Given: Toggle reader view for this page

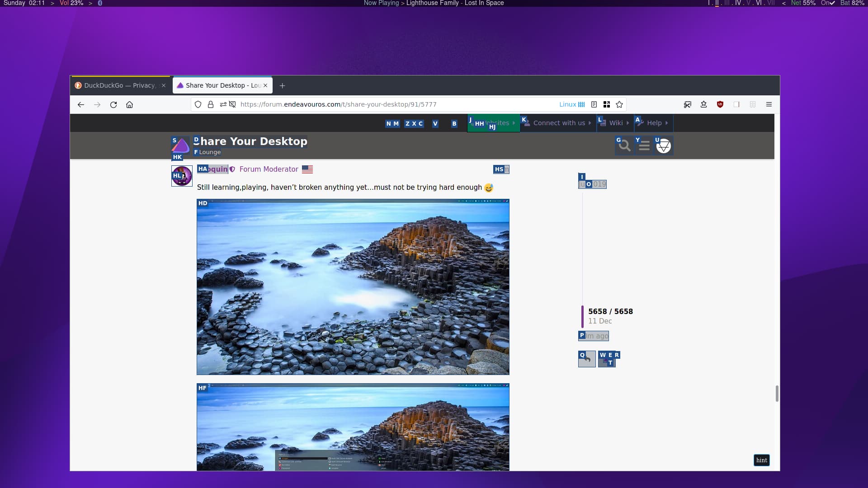Looking at the screenshot, I should click(x=594, y=104).
